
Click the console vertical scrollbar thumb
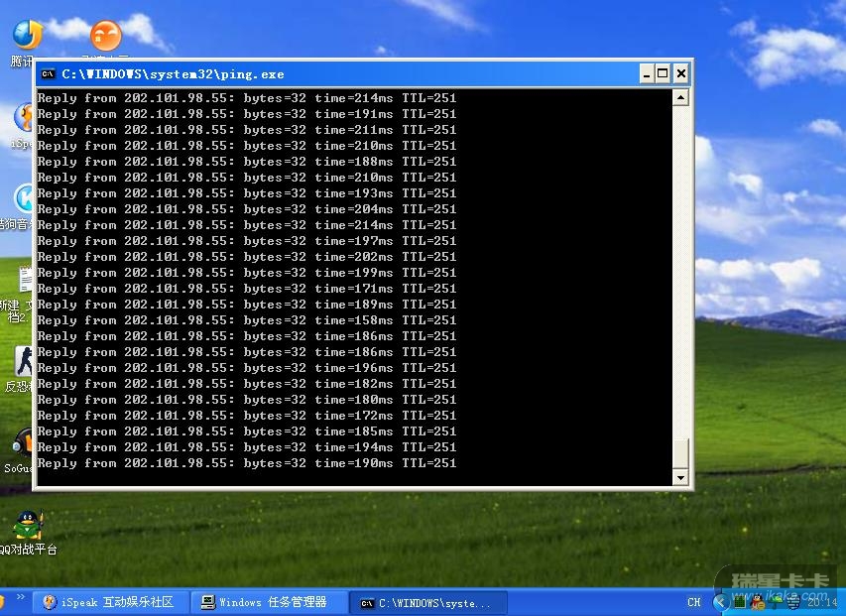click(680, 454)
